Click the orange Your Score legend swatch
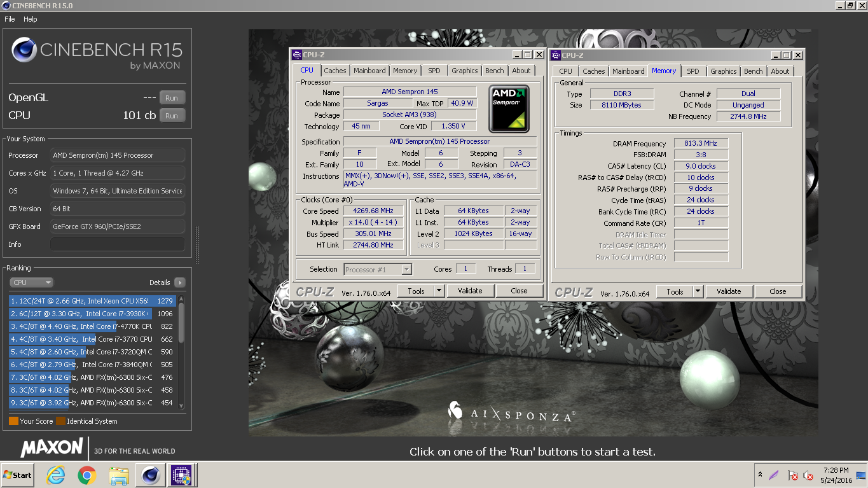Viewport: 868px width, 488px height. [x=13, y=421]
